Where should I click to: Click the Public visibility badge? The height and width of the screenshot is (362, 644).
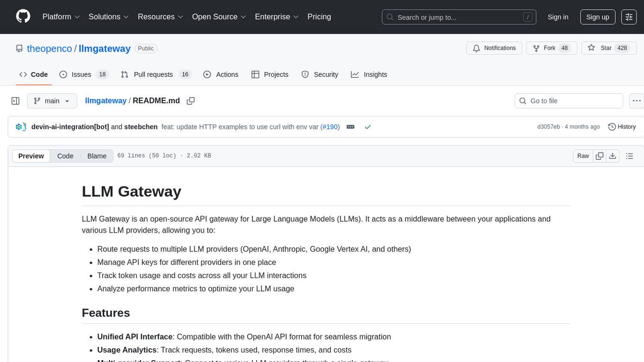[x=146, y=48]
